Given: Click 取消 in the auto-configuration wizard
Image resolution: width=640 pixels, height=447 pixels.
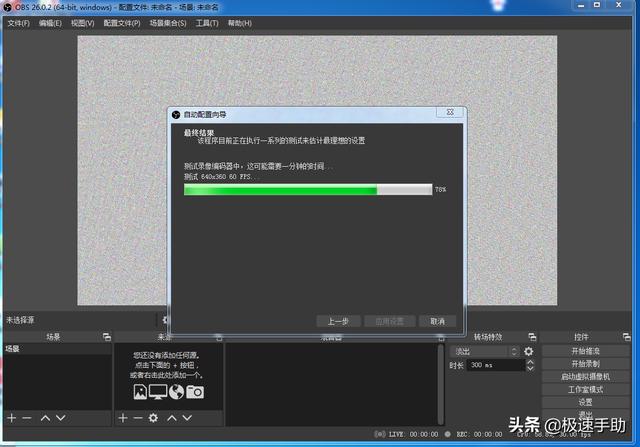Looking at the screenshot, I should coord(437,321).
